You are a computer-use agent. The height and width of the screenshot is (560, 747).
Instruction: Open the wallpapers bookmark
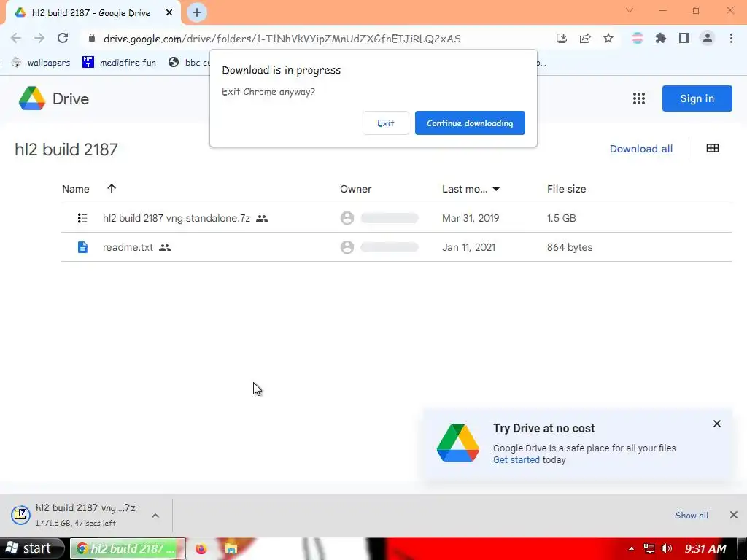(x=41, y=63)
